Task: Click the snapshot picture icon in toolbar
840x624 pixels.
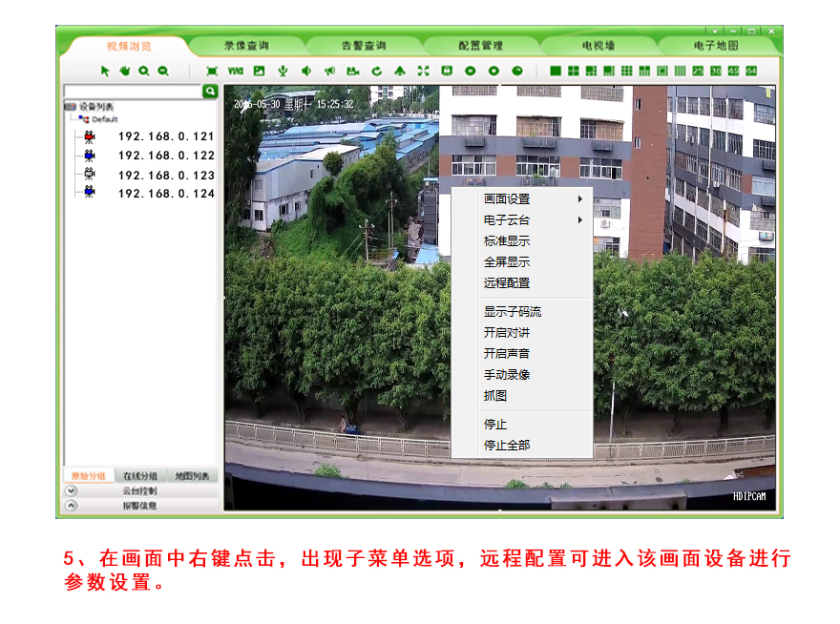Action: [x=259, y=71]
